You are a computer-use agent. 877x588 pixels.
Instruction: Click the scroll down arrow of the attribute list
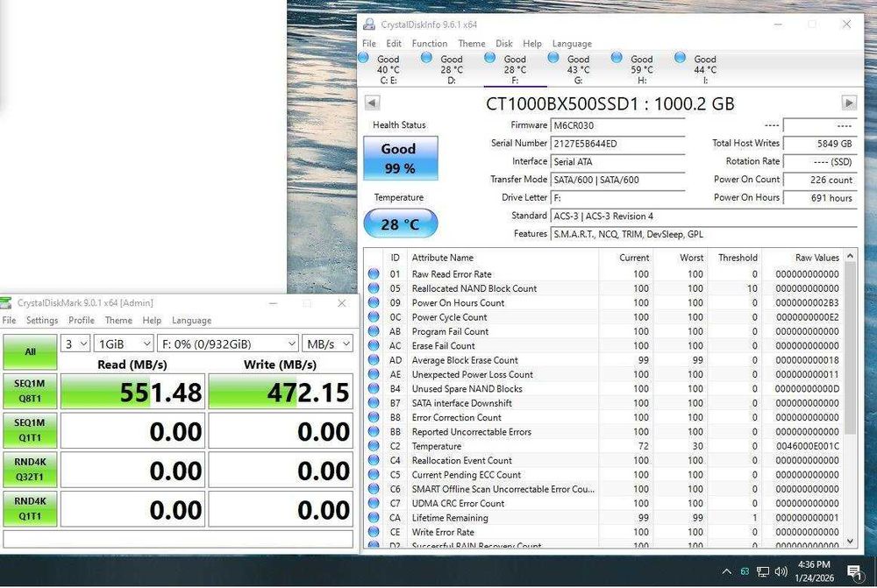[x=850, y=541]
